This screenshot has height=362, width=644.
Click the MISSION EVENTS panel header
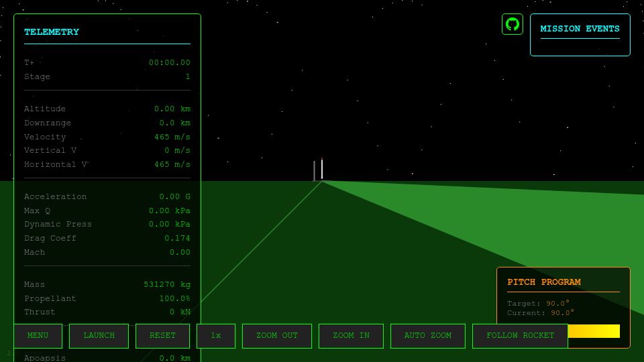pyautogui.click(x=580, y=29)
